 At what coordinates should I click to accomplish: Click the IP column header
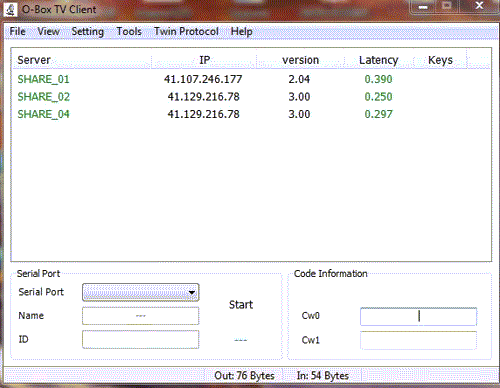204,60
